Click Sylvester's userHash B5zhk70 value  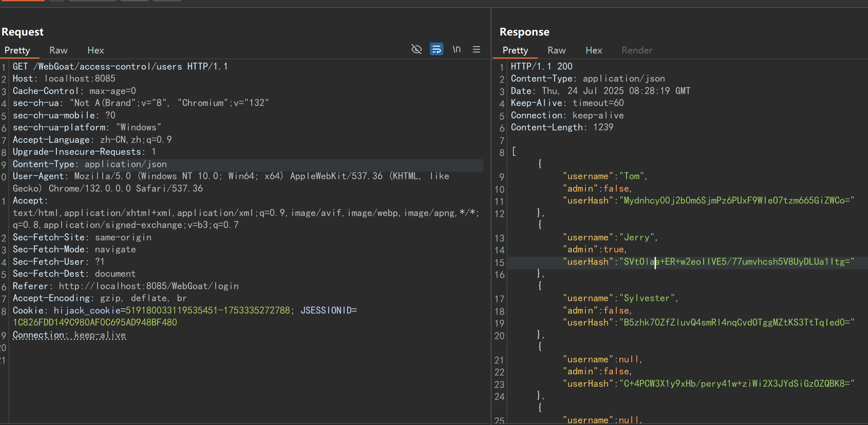tap(737, 323)
